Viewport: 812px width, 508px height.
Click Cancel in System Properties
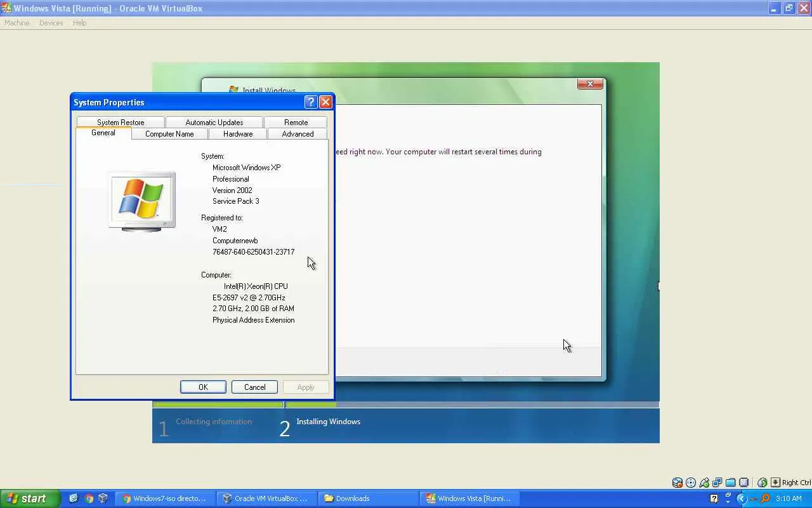pos(255,387)
